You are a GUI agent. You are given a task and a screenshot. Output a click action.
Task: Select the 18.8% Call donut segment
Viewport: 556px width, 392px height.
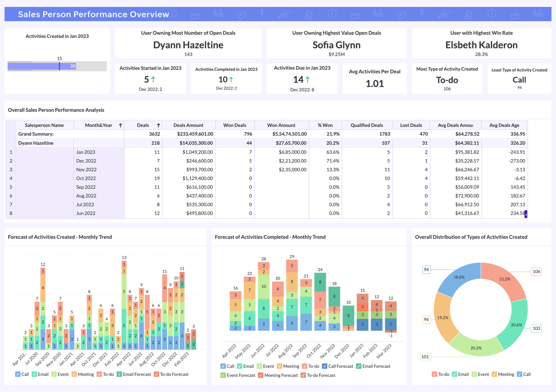click(x=459, y=277)
